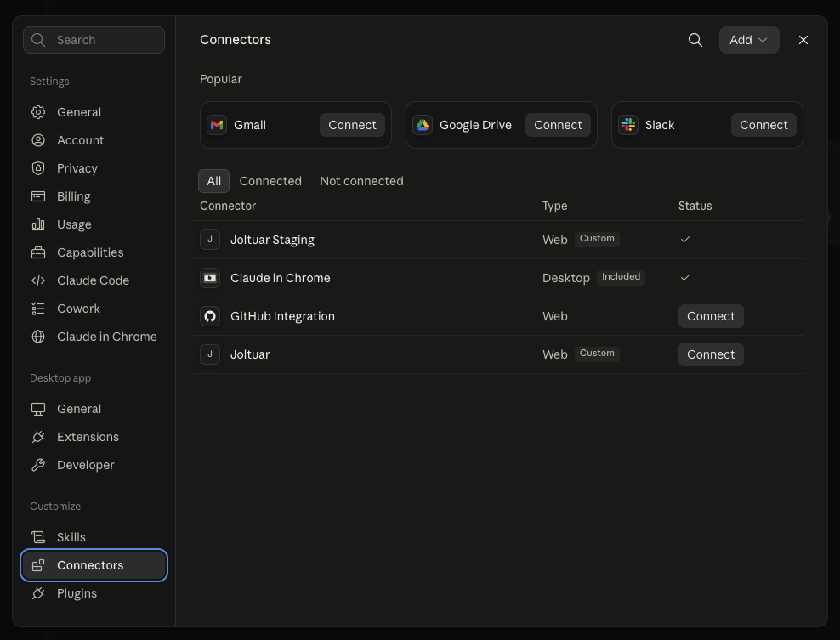Switch to the Not connected filter tab
The height and width of the screenshot is (640, 840).
(x=361, y=181)
